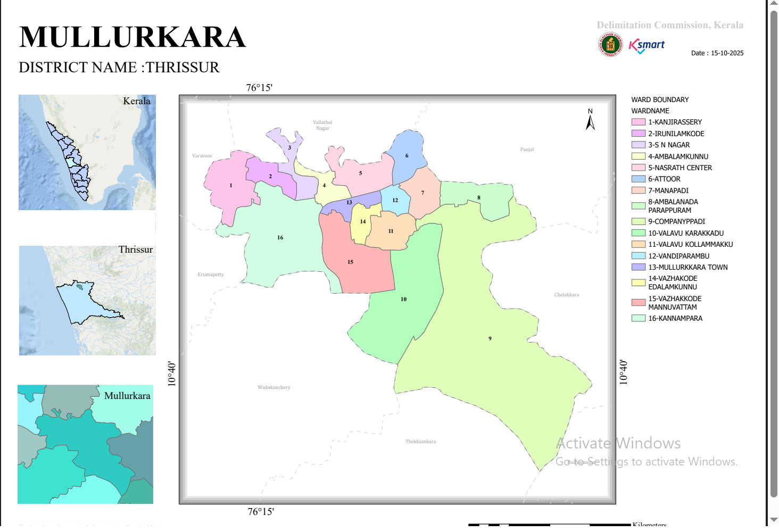The height and width of the screenshot is (532, 779).
Task: Select the 13-MULLURKKARA TOWN legend swatch
Action: click(639, 267)
